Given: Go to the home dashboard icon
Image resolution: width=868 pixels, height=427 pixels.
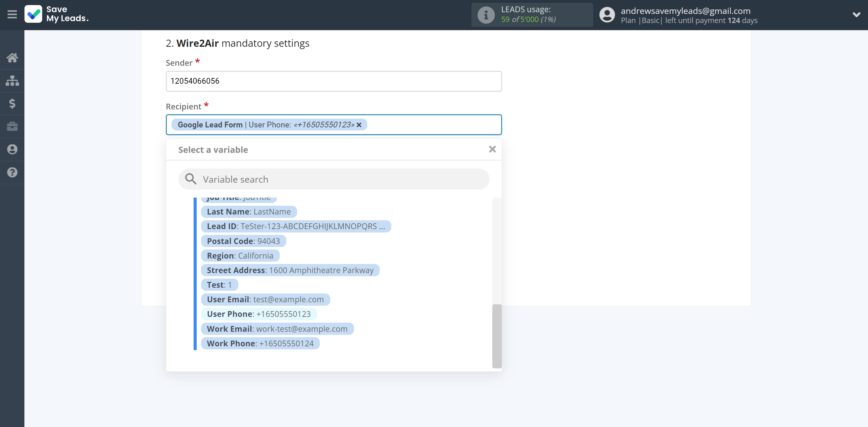Looking at the screenshot, I should coord(12,58).
